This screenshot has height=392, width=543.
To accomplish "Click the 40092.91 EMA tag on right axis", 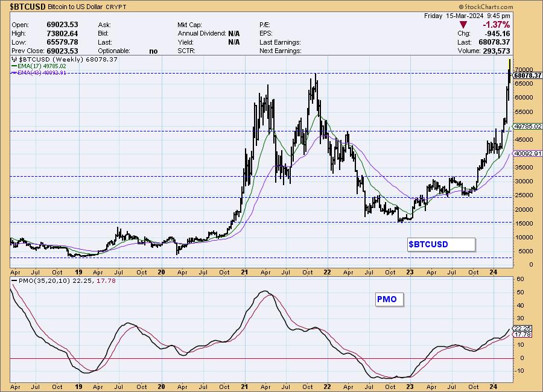I will pyautogui.click(x=527, y=153).
